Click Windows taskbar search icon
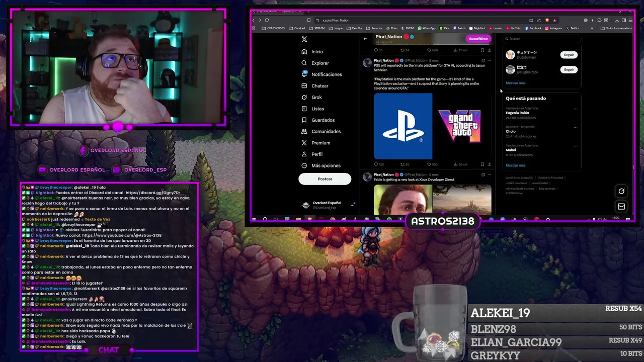 [x=265, y=219]
